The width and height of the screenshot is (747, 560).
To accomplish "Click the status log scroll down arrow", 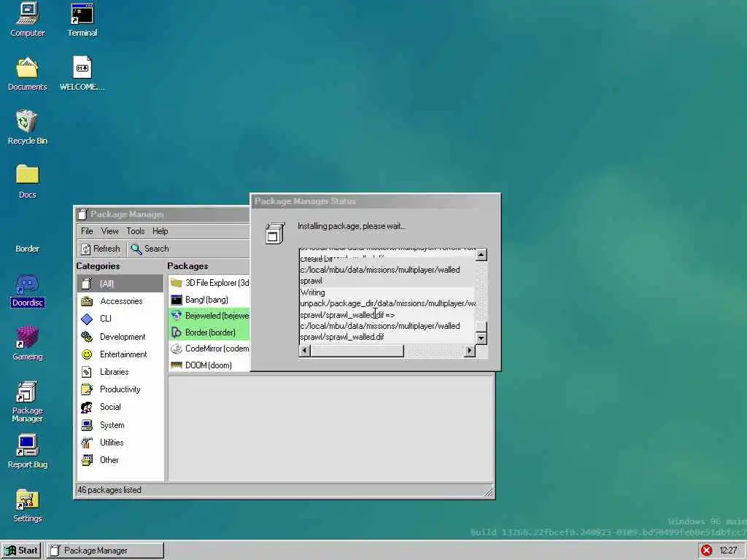I will pyautogui.click(x=481, y=338).
